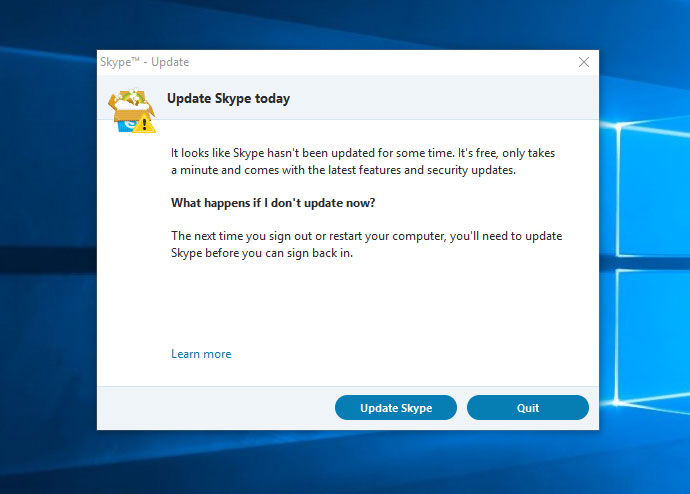Click the paragraph starting 'The next time you'
This screenshot has width=690, height=494.
coord(366,244)
